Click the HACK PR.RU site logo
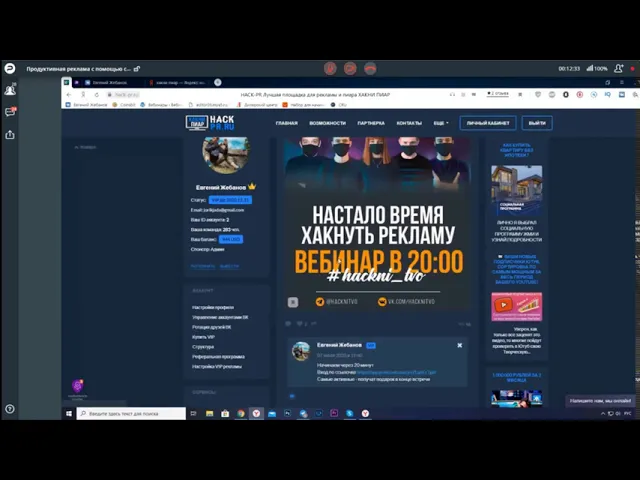 pyautogui.click(x=210, y=122)
